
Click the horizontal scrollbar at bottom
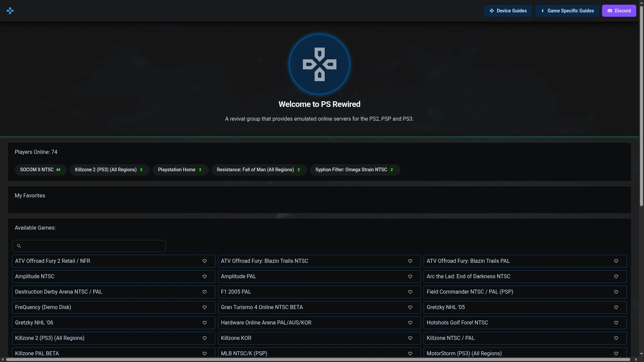[x=318, y=360]
